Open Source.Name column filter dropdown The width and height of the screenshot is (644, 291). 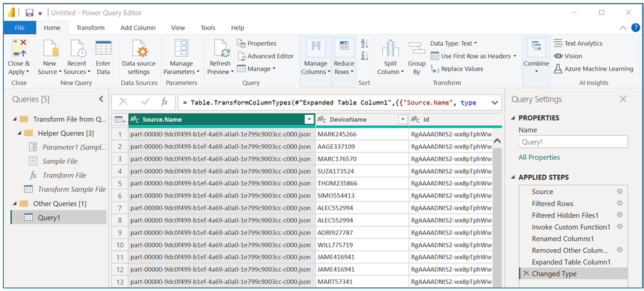309,119
